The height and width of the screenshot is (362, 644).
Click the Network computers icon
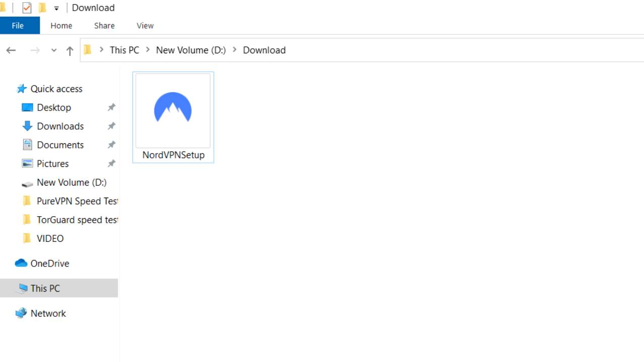[21, 313]
